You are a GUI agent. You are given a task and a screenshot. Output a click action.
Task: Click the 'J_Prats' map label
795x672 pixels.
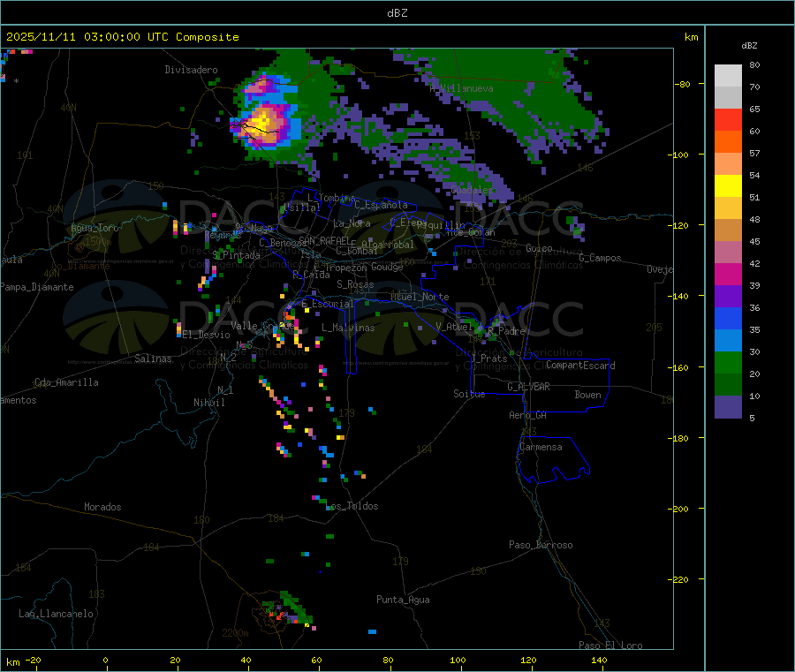489,358
